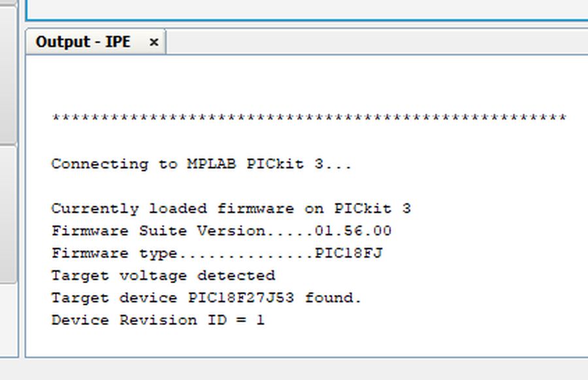Click the 'Target device' found message line

206,298
